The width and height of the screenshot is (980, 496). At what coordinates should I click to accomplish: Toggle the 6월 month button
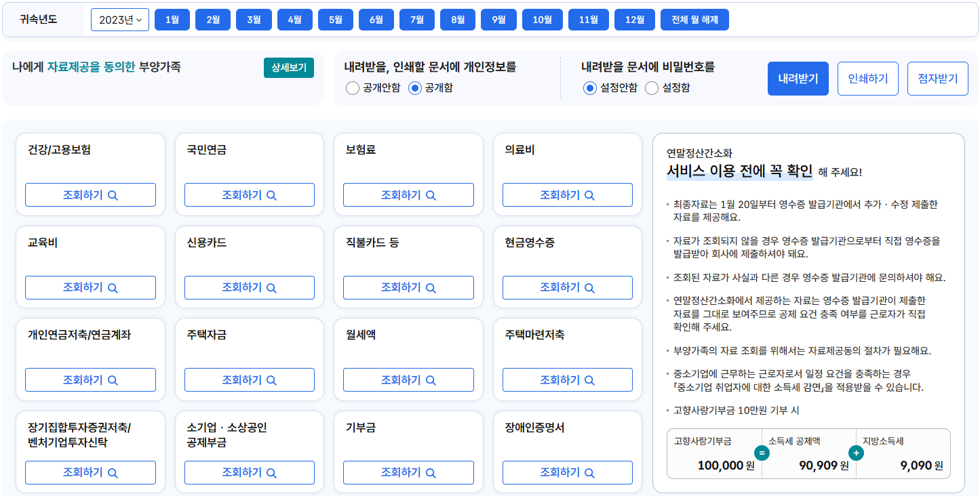pyautogui.click(x=376, y=20)
